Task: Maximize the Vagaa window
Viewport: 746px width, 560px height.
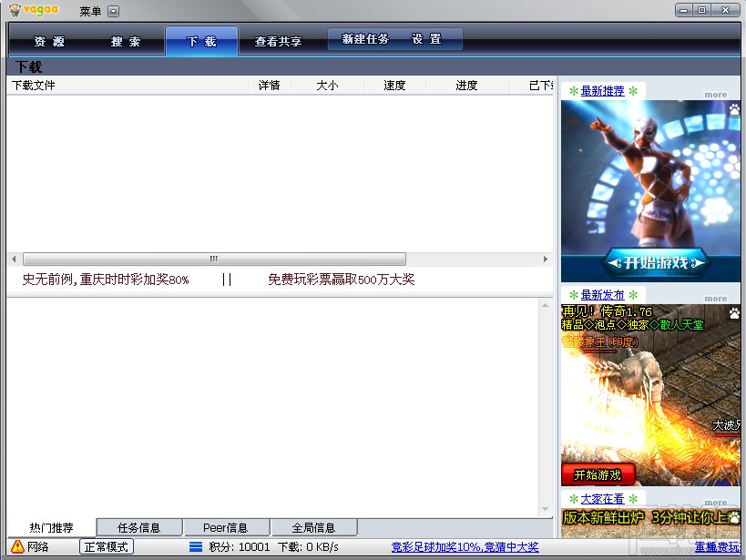Action: (x=701, y=10)
